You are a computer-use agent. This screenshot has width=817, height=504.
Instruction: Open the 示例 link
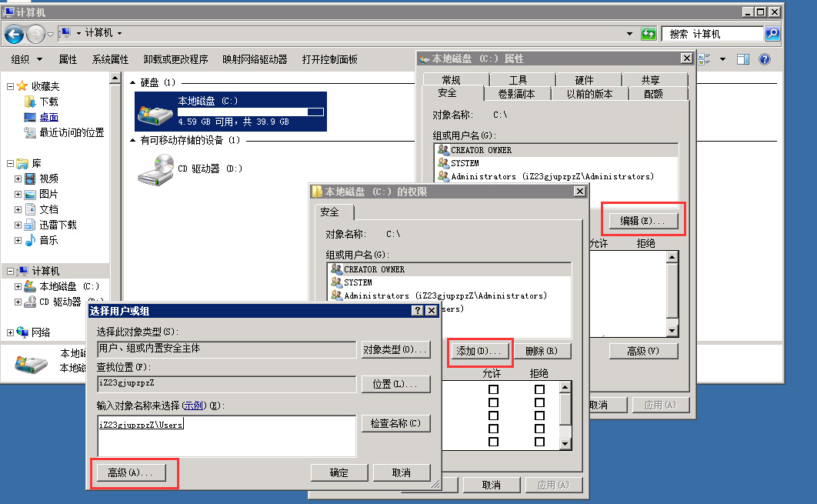tap(193, 406)
